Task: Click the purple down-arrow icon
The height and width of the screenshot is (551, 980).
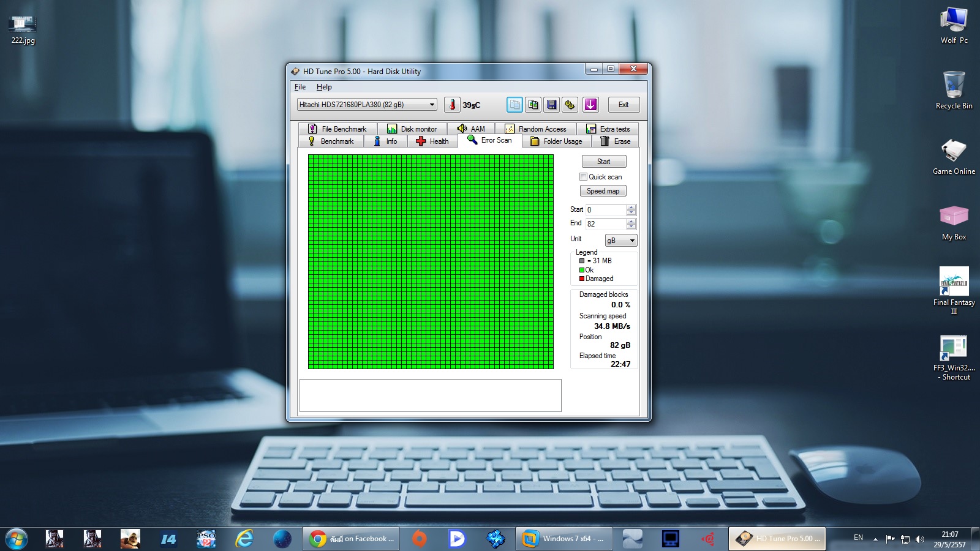Action: (x=590, y=105)
